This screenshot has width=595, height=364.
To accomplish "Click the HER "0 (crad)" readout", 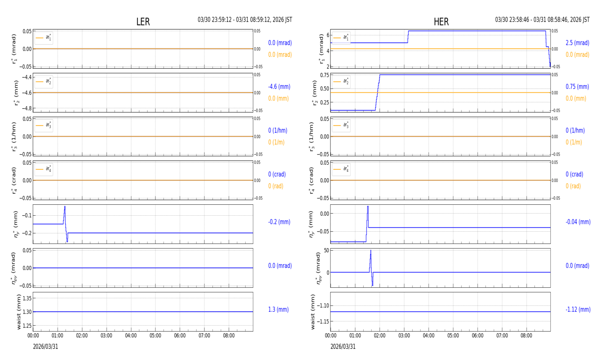I will click(574, 174).
